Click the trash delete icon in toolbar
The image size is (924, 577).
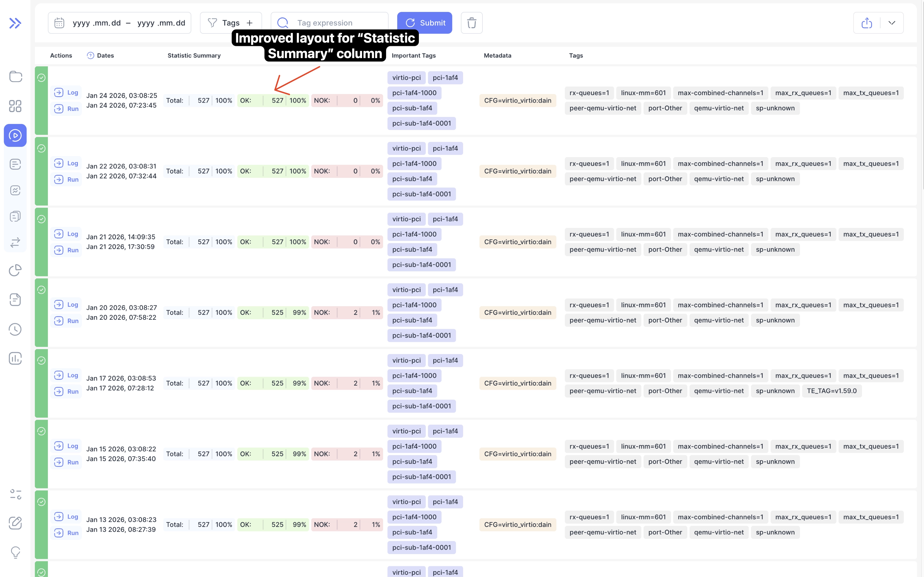coord(471,23)
